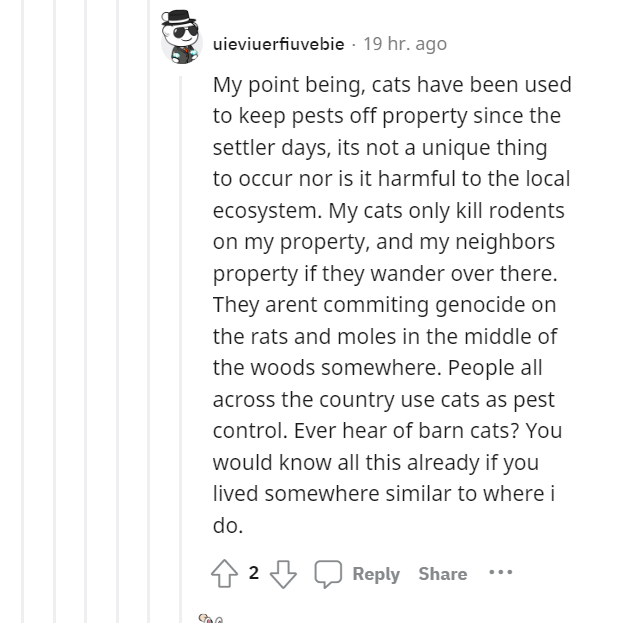Collapse thread using third vertical line from left

(x=86, y=312)
